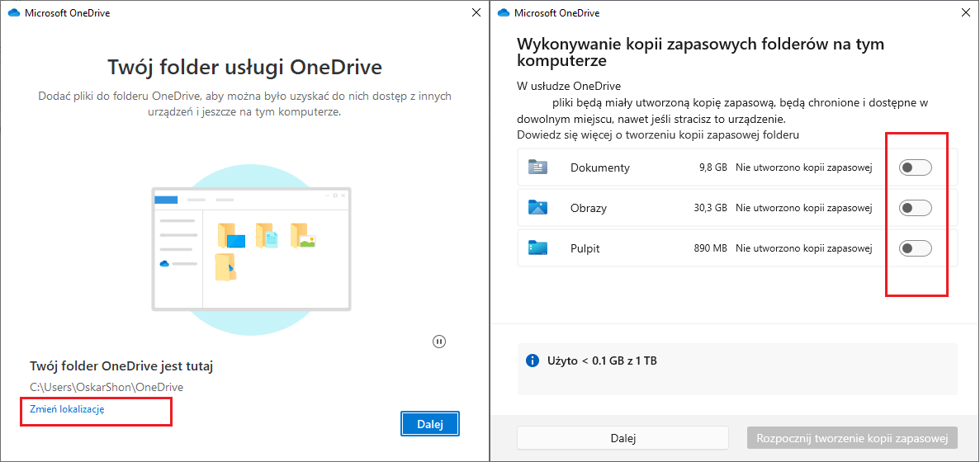Click the folder illustration in left window
Viewport: 980px width, 462px height.
coord(251,250)
